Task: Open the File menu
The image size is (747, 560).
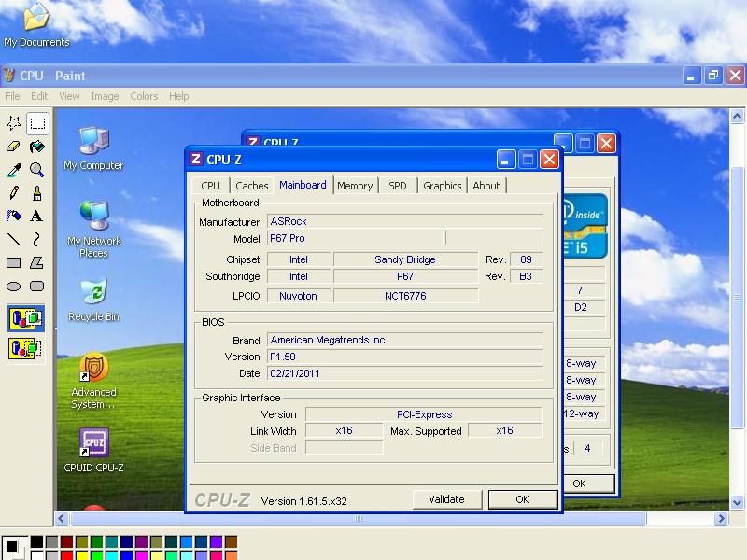Action: [12, 96]
